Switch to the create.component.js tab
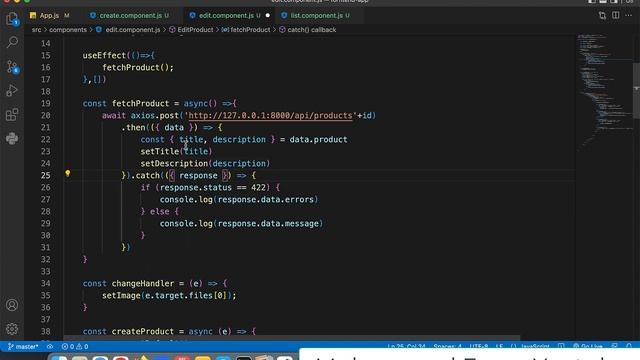Screen dimensions: 640x360 pos(131,16)
